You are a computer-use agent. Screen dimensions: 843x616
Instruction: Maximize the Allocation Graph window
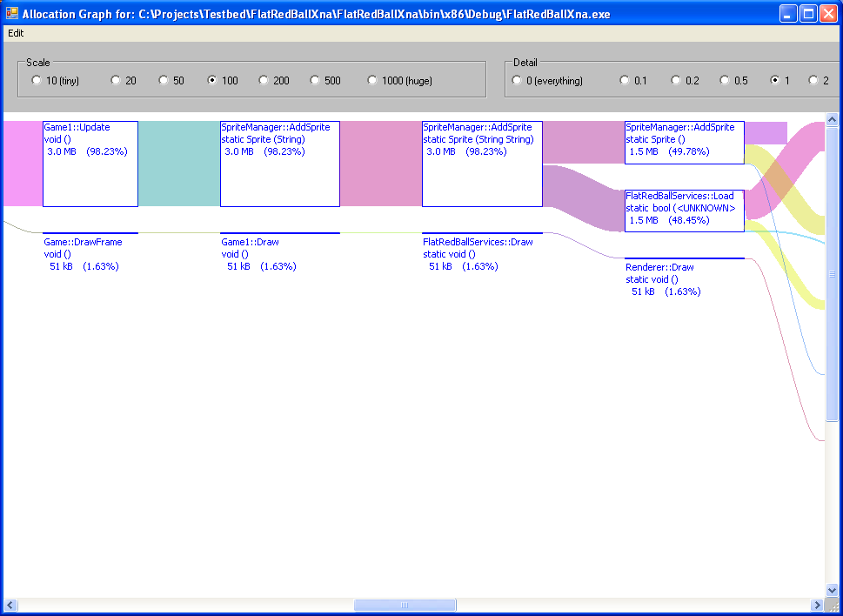[x=808, y=14]
